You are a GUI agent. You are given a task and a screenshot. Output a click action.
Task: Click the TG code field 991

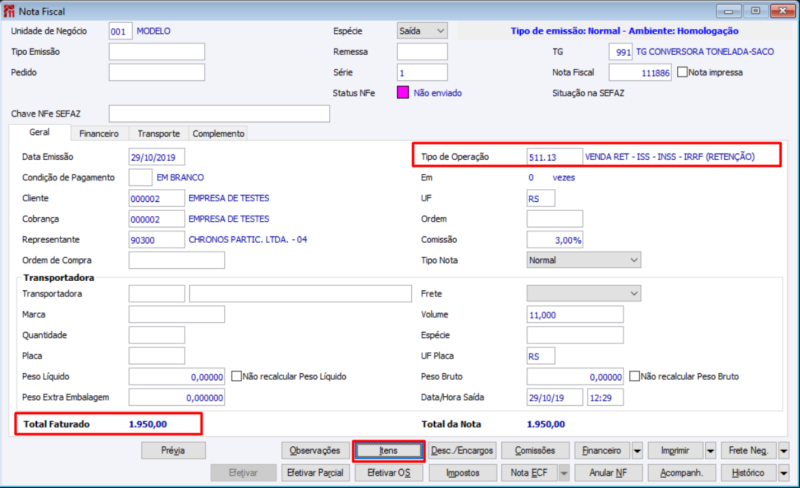[x=620, y=52]
